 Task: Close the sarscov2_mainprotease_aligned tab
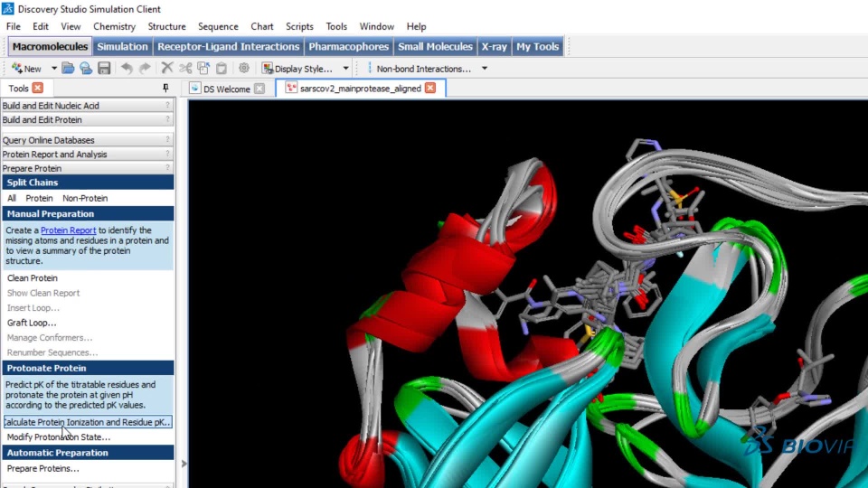[x=430, y=88]
